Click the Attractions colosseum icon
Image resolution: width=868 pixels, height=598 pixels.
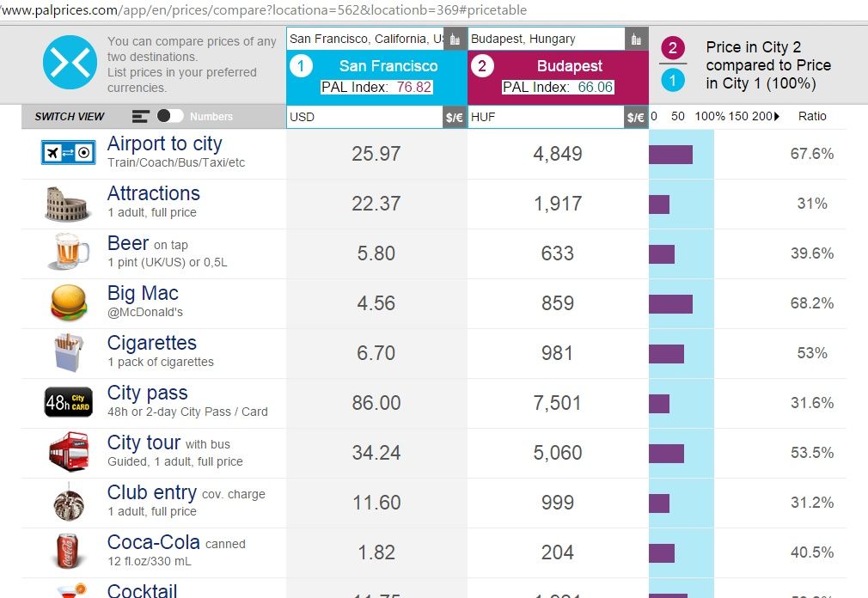[x=68, y=204]
